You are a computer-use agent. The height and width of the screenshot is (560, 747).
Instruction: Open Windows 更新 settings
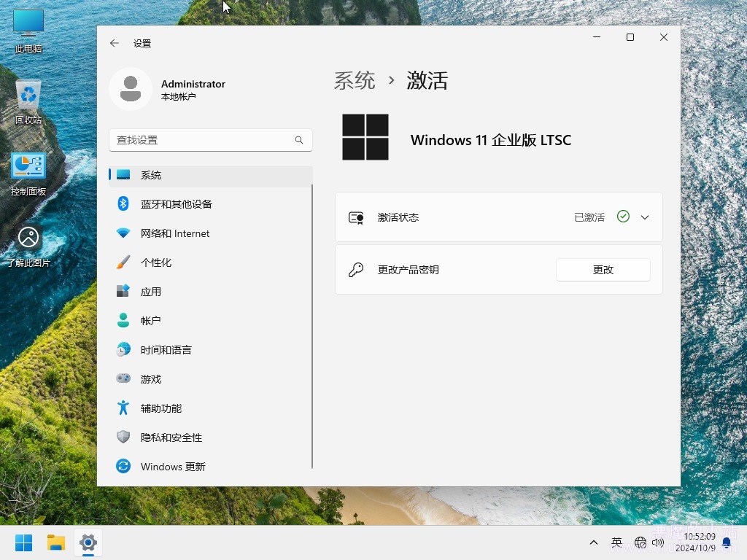tap(211, 467)
